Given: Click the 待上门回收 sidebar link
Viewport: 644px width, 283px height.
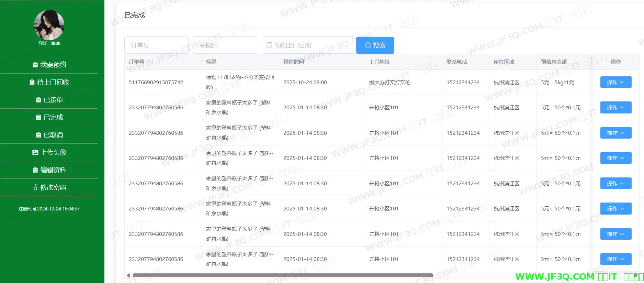Looking at the screenshot, I should pyautogui.click(x=49, y=82).
